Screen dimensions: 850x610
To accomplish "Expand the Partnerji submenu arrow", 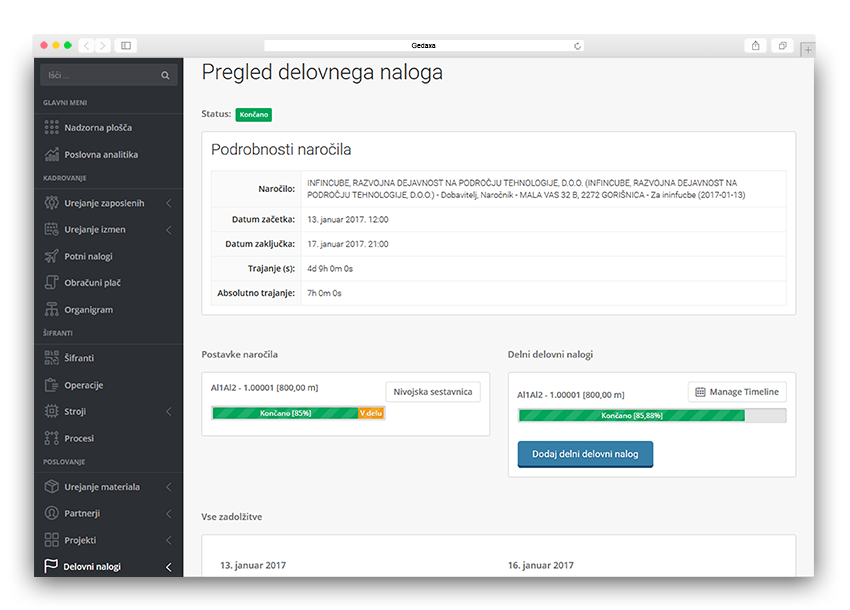I will point(168,513).
